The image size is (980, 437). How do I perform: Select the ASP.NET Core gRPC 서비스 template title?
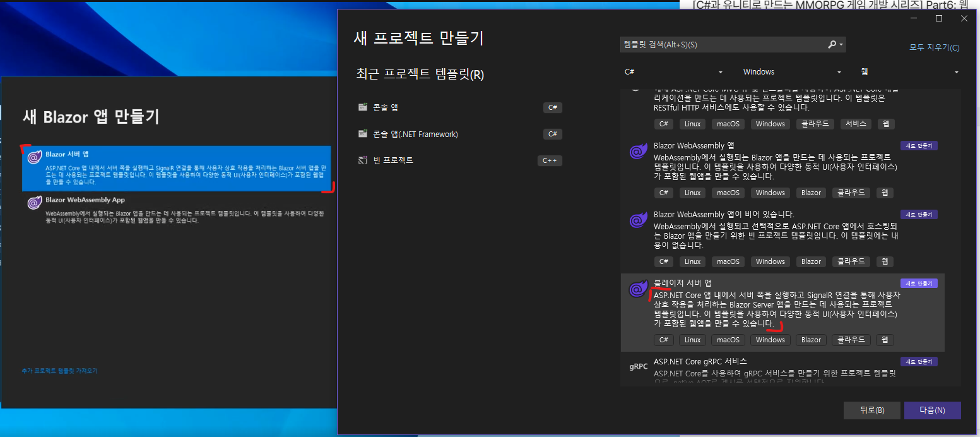700,361
